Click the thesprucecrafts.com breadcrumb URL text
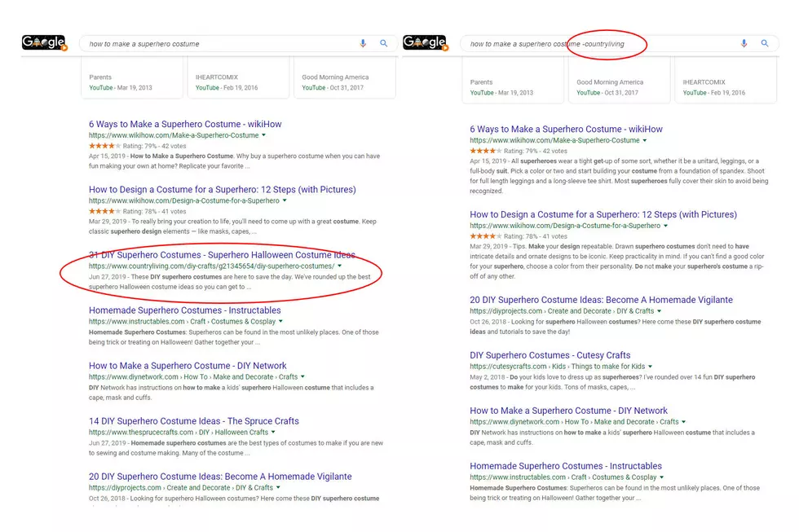799x532 pixels. click(x=179, y=433)
